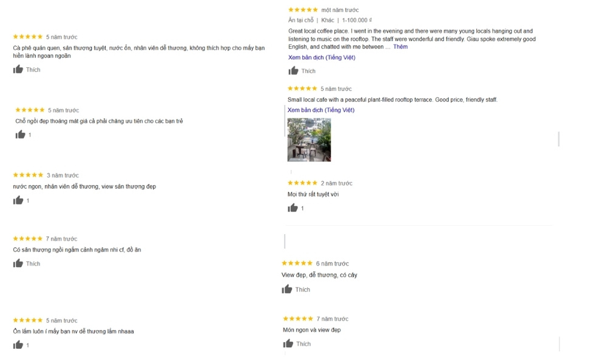The height and width of the screenshot is (364, 607).
Task: Thumbs-up the 'Có sân thượng ngồi ngắm cảnh' review
Action: tap(18, 263)
